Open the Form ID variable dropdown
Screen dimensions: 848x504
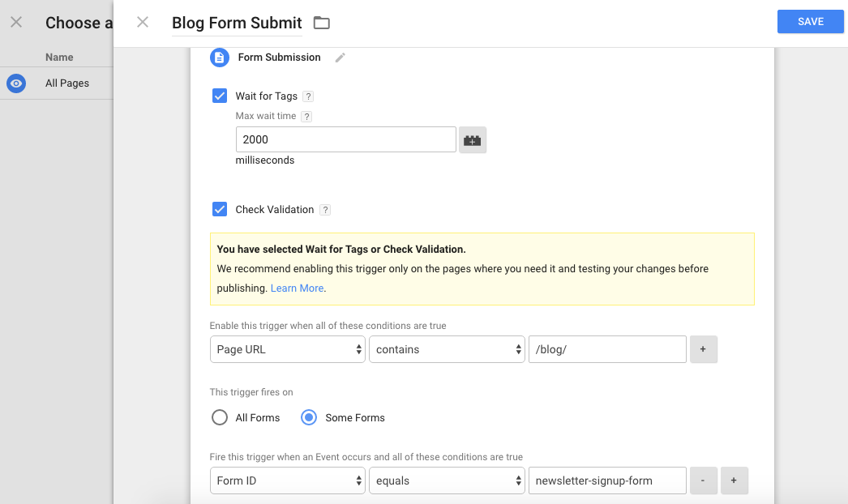click(287, 481)
